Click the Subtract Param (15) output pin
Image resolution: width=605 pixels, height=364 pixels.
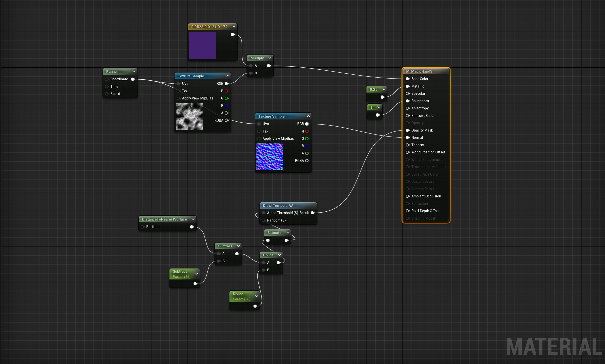(195, 284)
